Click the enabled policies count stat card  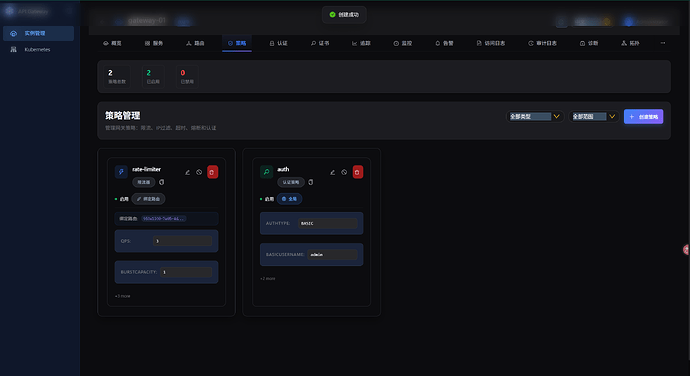tap(153, 77)
